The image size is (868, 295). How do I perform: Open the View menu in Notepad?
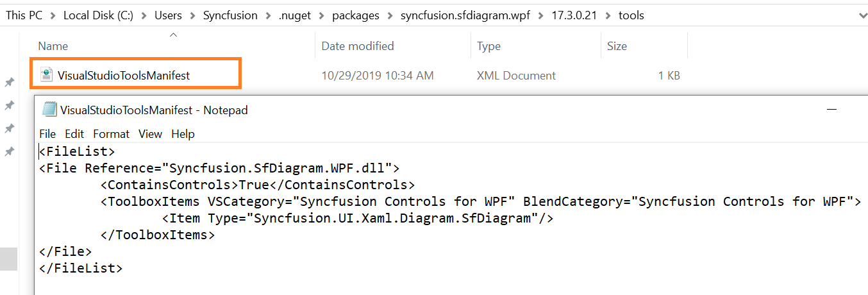click(x=151, y=134)
